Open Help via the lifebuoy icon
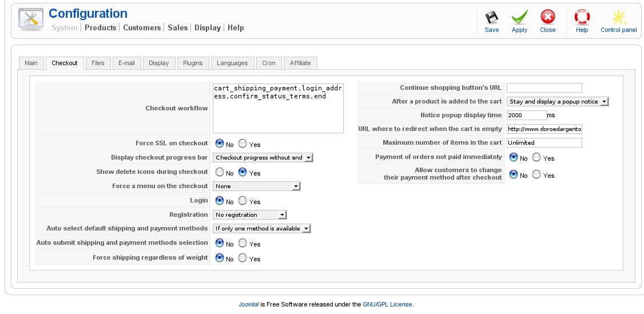 click(582, 18)
